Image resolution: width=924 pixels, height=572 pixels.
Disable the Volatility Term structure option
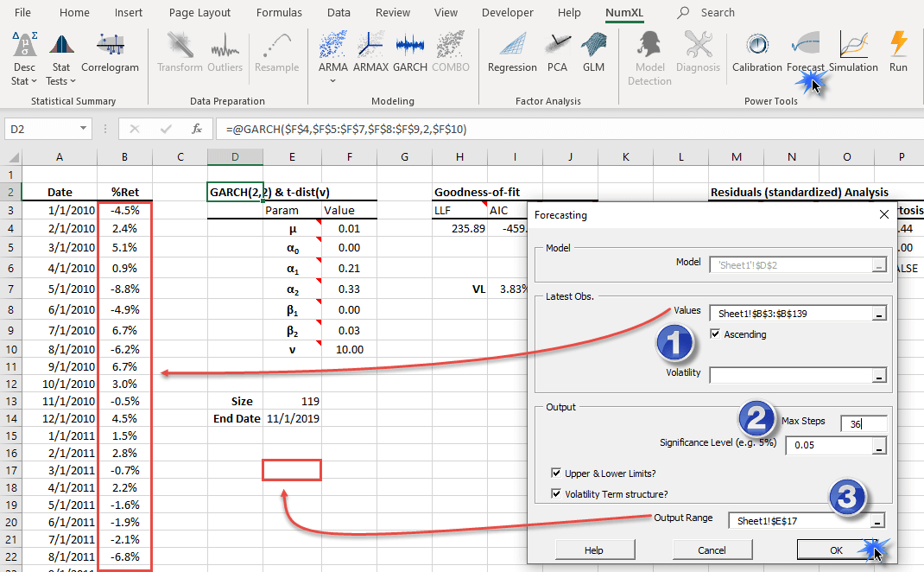pyautogui.click(x=557, y=494)
